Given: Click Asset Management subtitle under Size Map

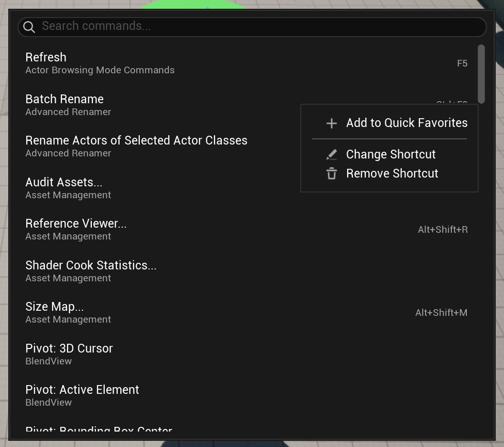Looking at the screenshot, I should [68, 320].
